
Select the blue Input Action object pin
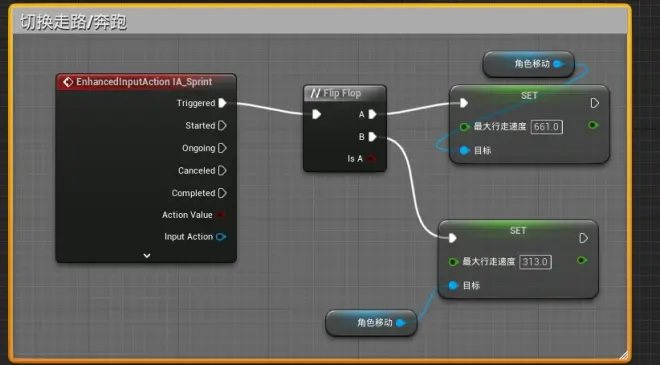221,237
